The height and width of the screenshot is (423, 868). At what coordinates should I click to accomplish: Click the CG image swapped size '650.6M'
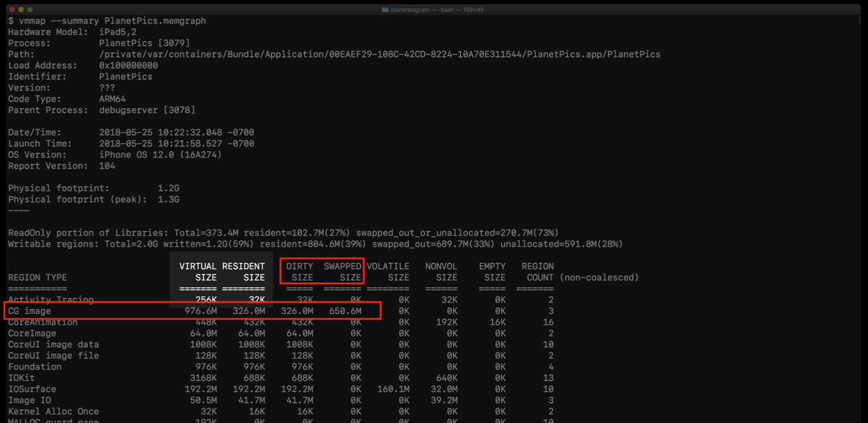(345, 311)
